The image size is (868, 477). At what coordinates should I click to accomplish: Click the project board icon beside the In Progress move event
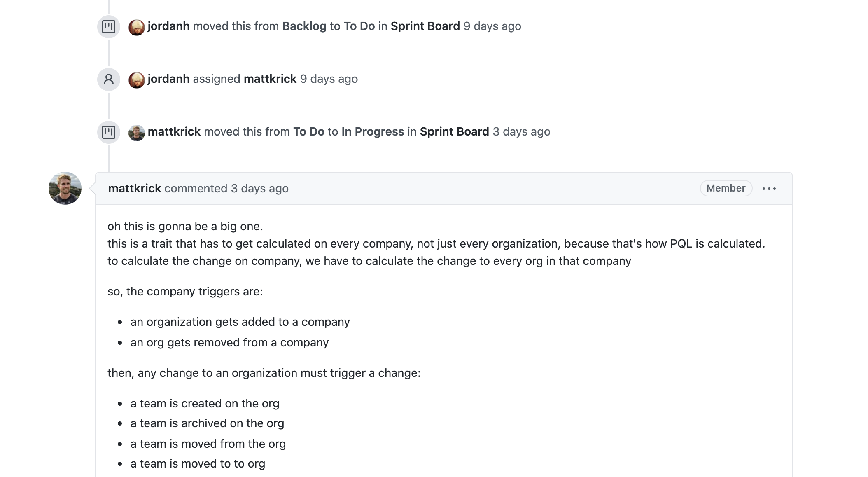[109, 131]
